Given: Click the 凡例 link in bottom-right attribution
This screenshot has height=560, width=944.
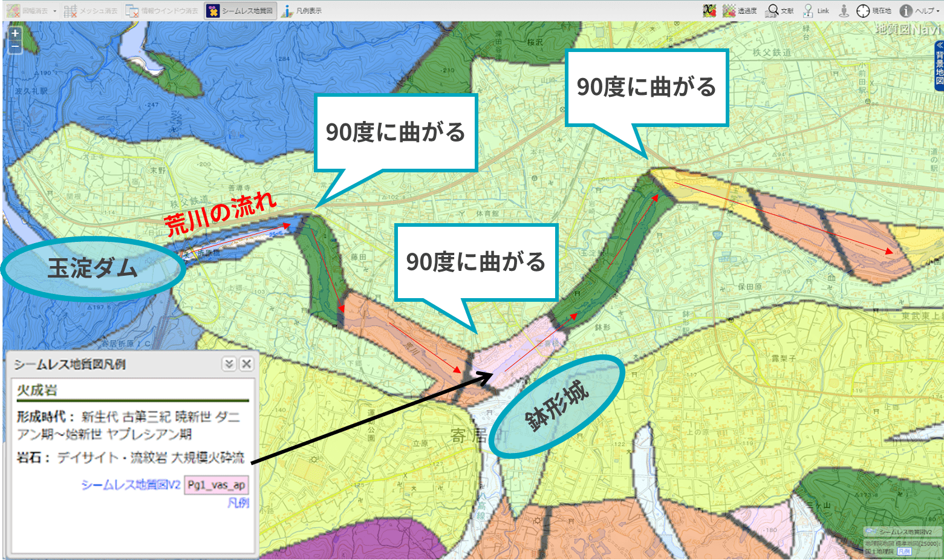Looking at the screenshot, I should tap(904, 552).
